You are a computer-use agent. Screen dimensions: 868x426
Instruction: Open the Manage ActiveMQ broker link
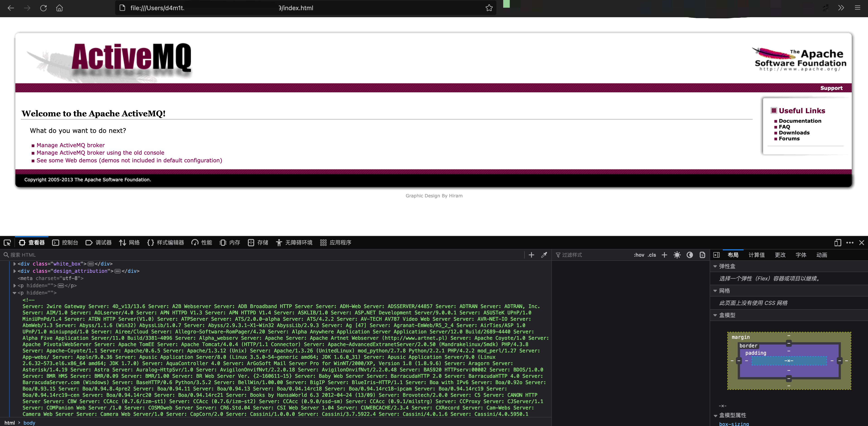pyautogui.click(x=70, y=145)
